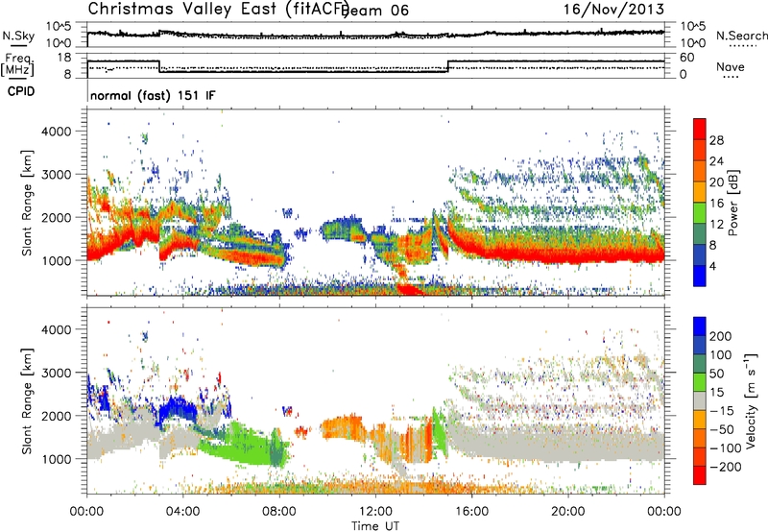
Task: Pick the bright blue top Velocity colorbar segment
Action: tap(700, 326)
